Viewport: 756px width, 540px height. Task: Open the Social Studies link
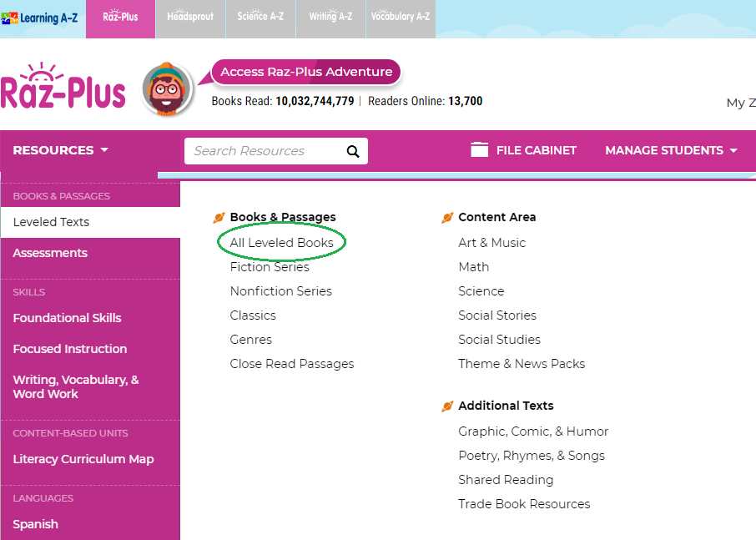[x=499, y=340]
